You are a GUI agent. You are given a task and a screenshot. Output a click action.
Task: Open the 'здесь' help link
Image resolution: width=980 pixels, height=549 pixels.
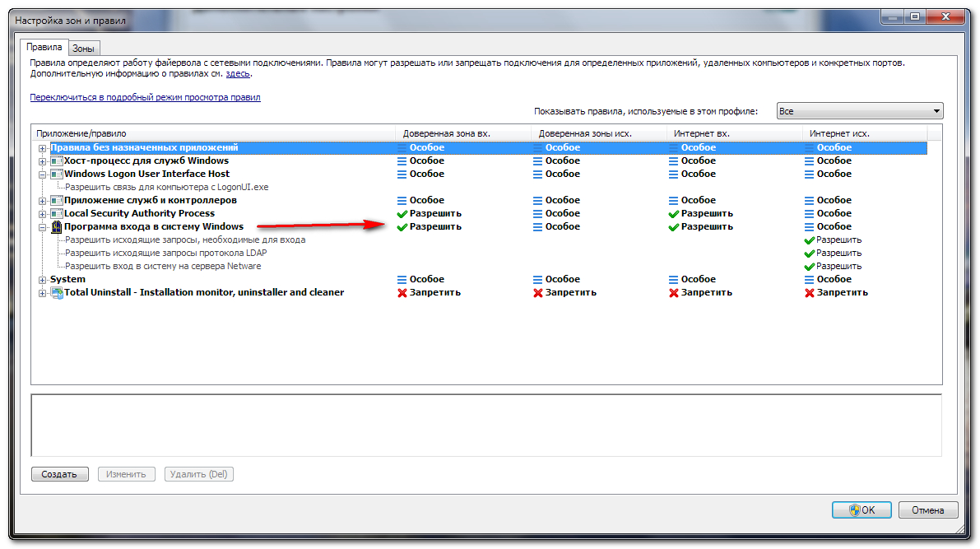(238, 74)
